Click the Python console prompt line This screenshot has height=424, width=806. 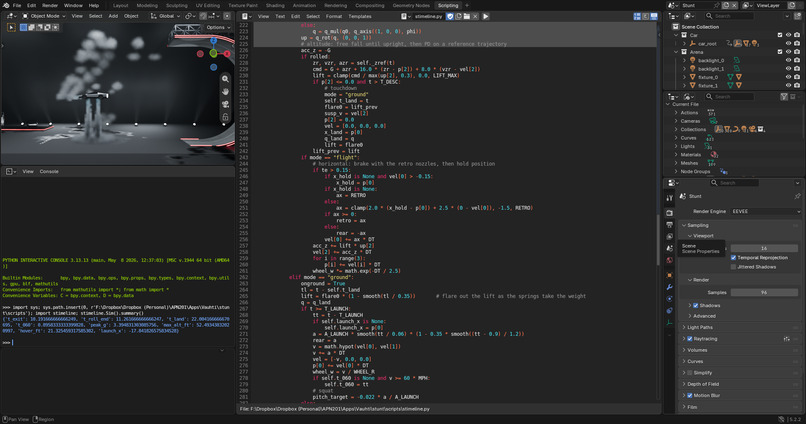(116, 342)
